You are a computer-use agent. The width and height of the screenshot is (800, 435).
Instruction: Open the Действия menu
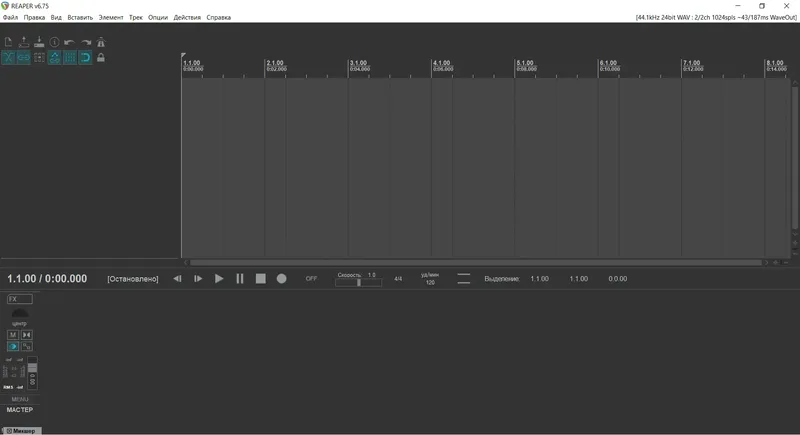pyautogui.click(x=187, y=17)
